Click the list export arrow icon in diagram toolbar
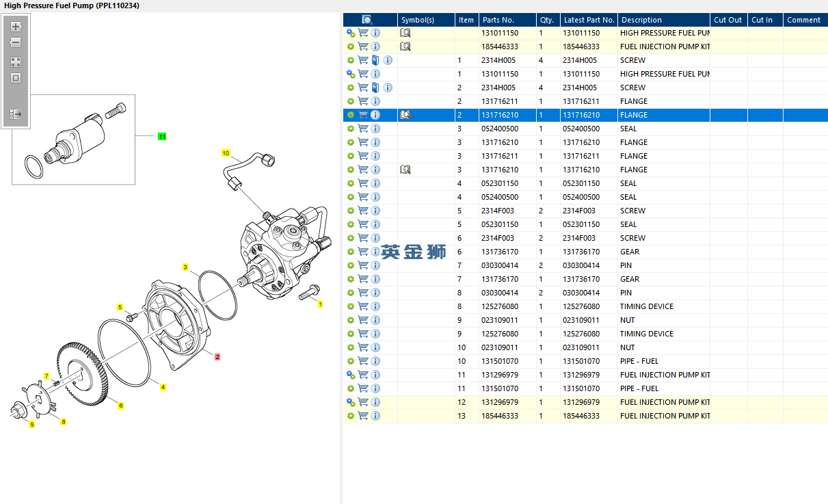Image resolution: width=828 pixels, height=504 pixels. point(16,114)
